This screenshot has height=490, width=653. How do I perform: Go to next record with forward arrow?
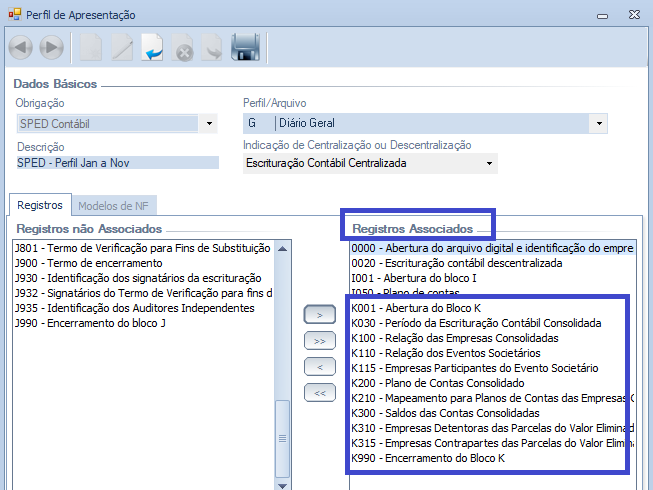[52, 47]
